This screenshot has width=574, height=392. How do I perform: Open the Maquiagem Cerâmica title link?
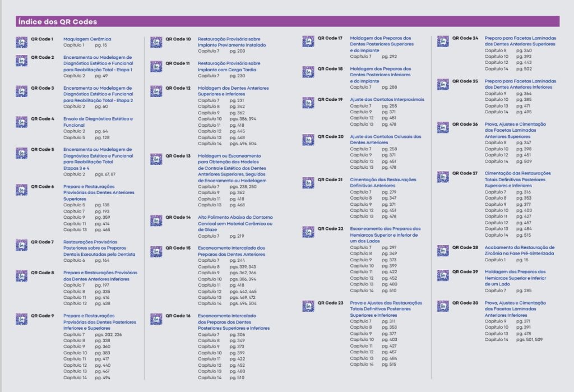pos(87,39)
